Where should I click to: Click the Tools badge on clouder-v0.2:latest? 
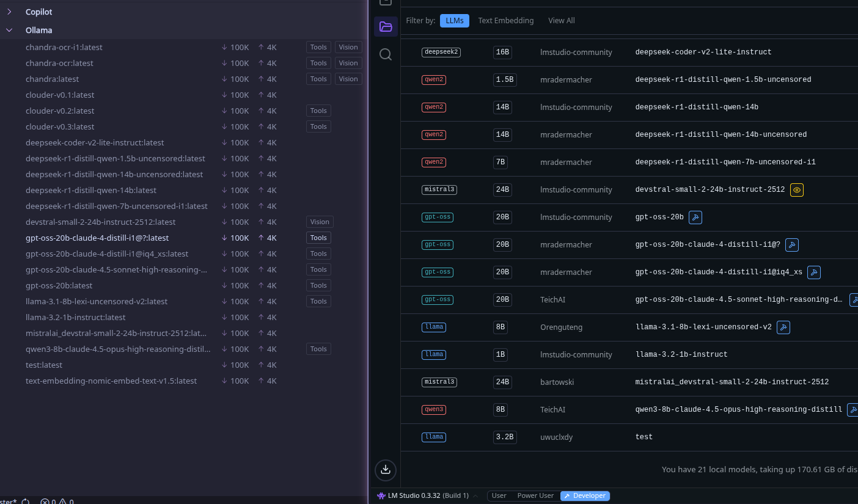pos(318,111)
